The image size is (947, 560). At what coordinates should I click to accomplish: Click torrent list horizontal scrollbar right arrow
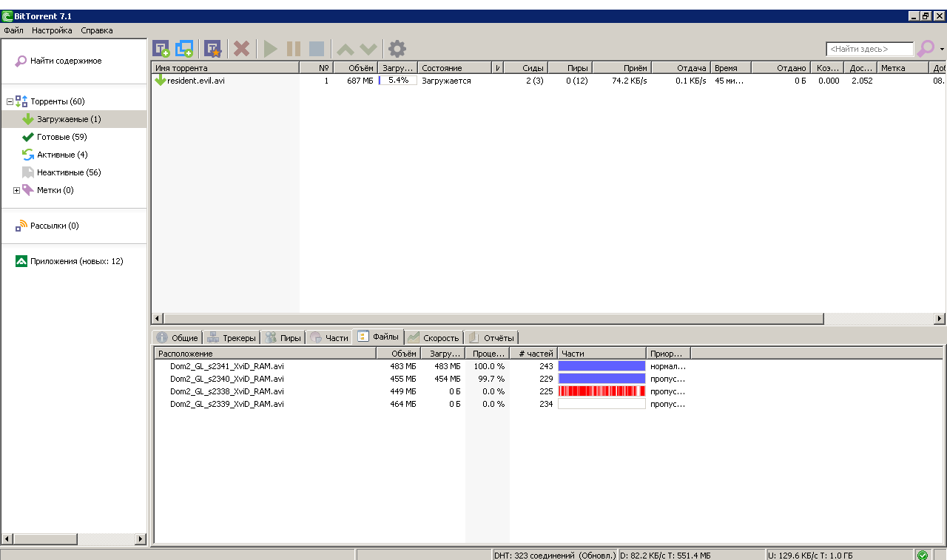pyautogui.click(x=940, y=319)
